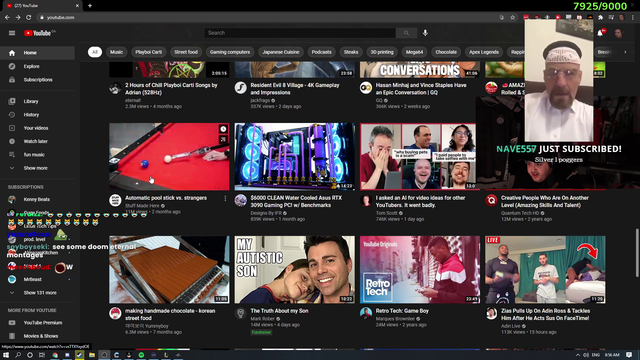This screenshot has width=640, height=360.
Task: Open YouTube Premium link
Action: click(x=38, y=322)
